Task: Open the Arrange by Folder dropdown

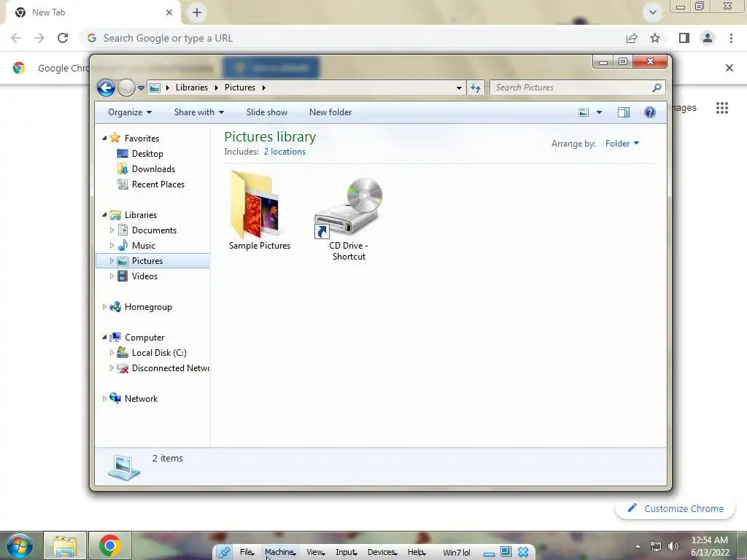Action: (622, 144)
